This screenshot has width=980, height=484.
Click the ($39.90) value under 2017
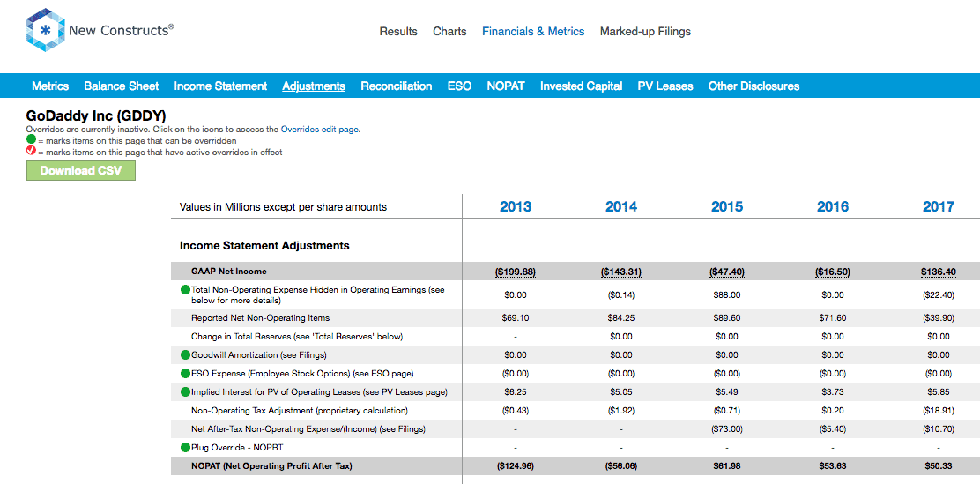(x=938, y=317)
